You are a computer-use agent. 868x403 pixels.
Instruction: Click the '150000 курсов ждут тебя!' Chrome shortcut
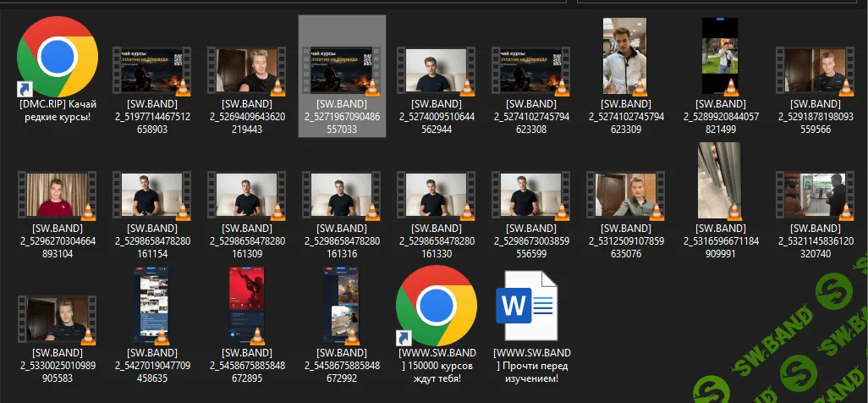tap(437, 306)
